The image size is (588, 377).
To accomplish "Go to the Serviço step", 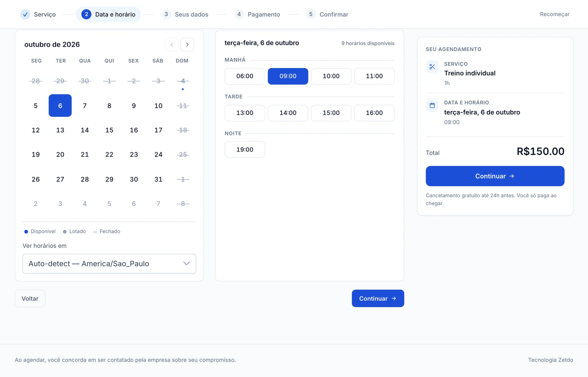I will 38,14.
